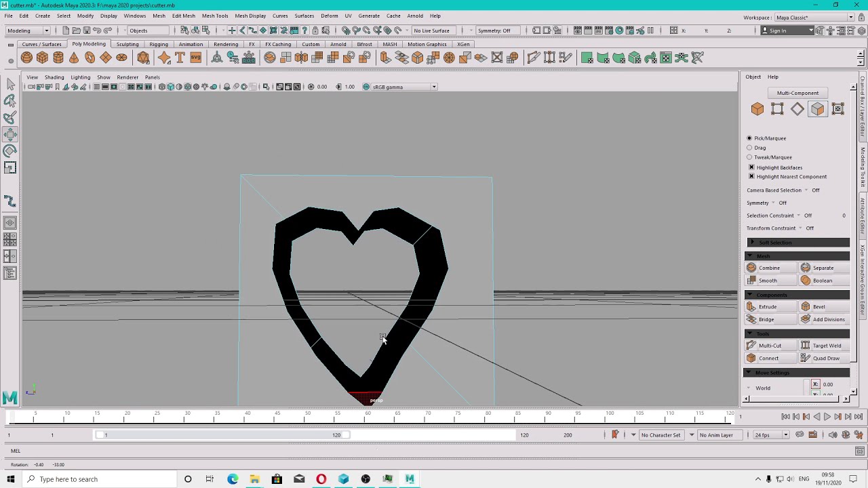Activate the Scale tool in toolbox
Image resolution: width=868 pixels, height=488 pixels.
[x=10, y=167]
